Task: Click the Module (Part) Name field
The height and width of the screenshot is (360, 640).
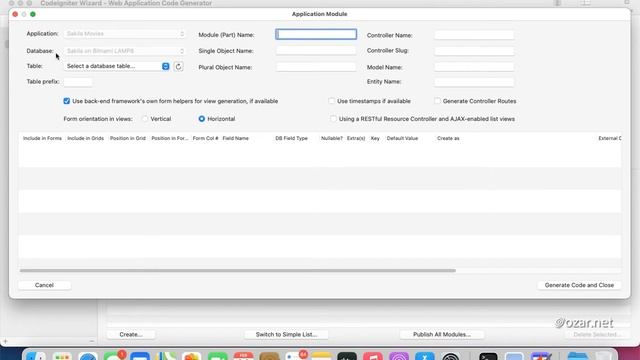Action: point(316,34)
